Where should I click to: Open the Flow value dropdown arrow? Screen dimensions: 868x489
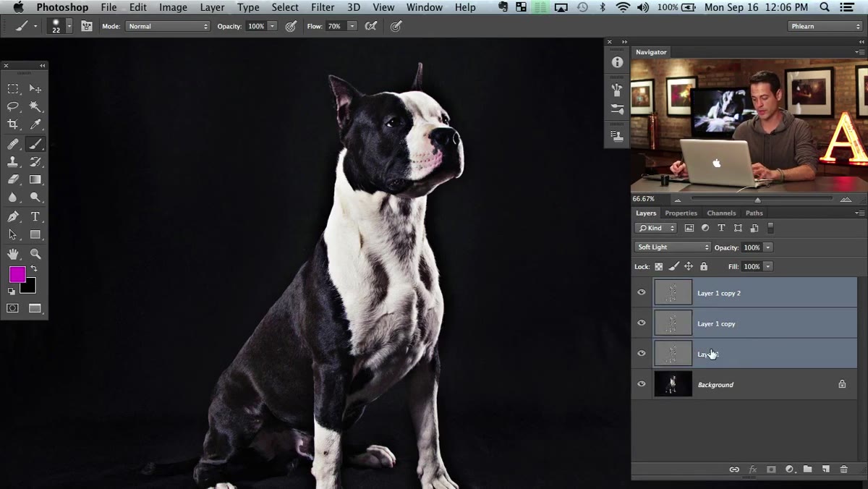click(352, 26)
